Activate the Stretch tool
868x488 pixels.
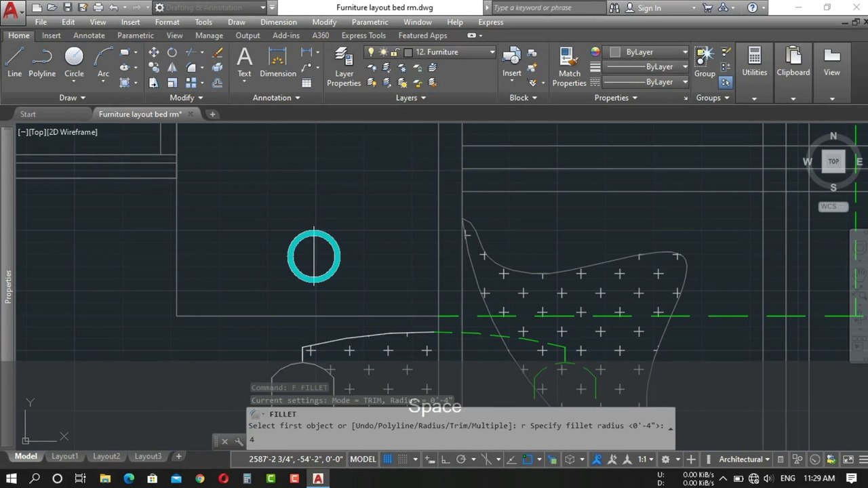[154, 83]
